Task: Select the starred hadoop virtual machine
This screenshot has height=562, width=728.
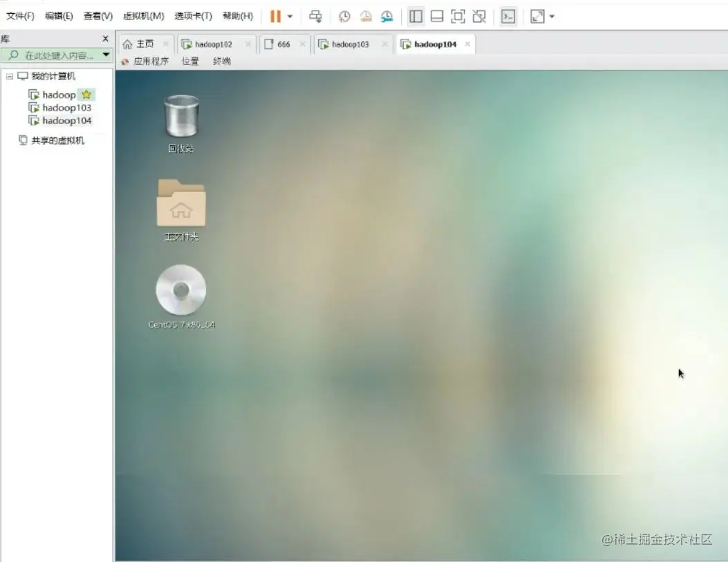Action: click(x=59, y=95)
